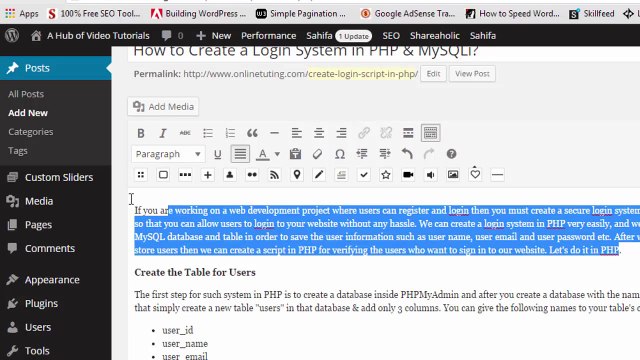This screenshot has height=360, width=640.
Task: Insert a bulleted list
Action: [208, 133]
